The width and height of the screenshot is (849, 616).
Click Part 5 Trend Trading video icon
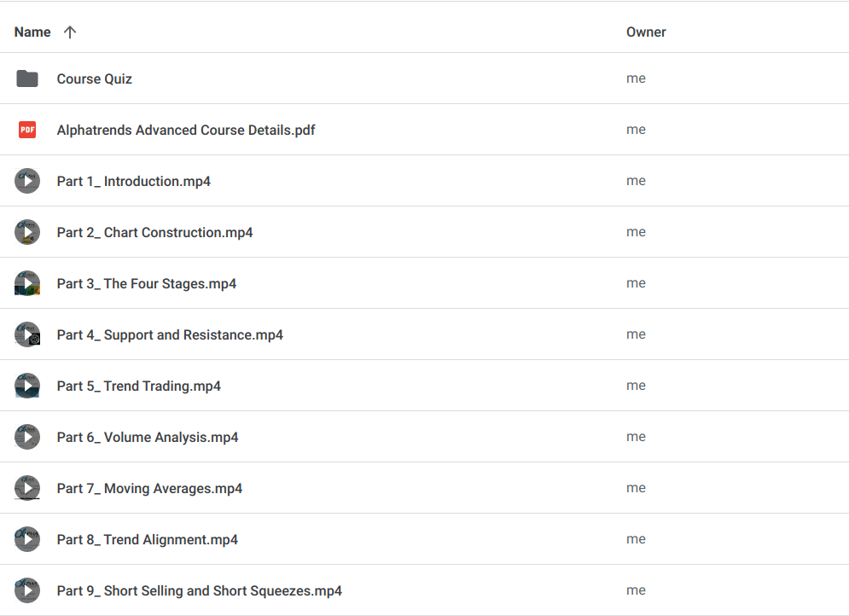pyautogui.click(x=27, y=386)
